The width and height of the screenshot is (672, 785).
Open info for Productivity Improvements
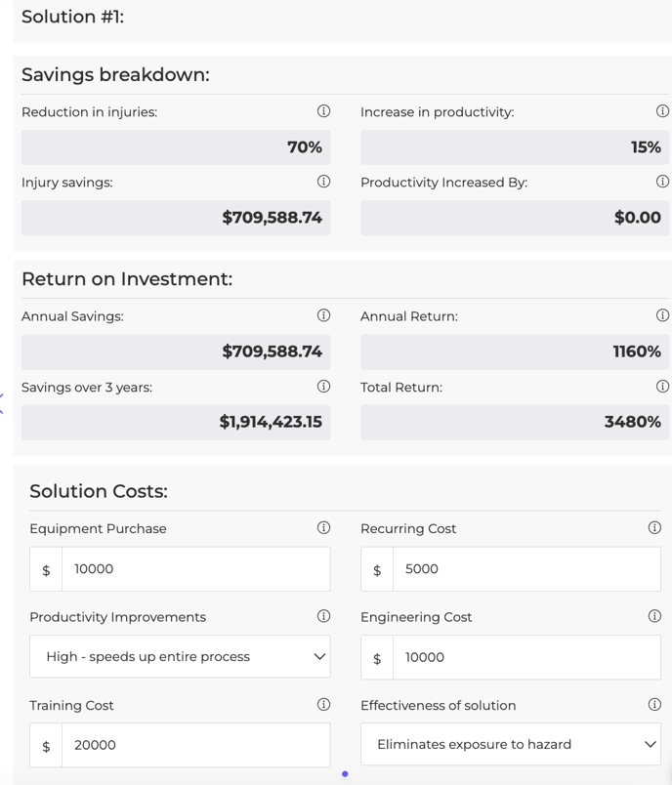tap(323, 616)
